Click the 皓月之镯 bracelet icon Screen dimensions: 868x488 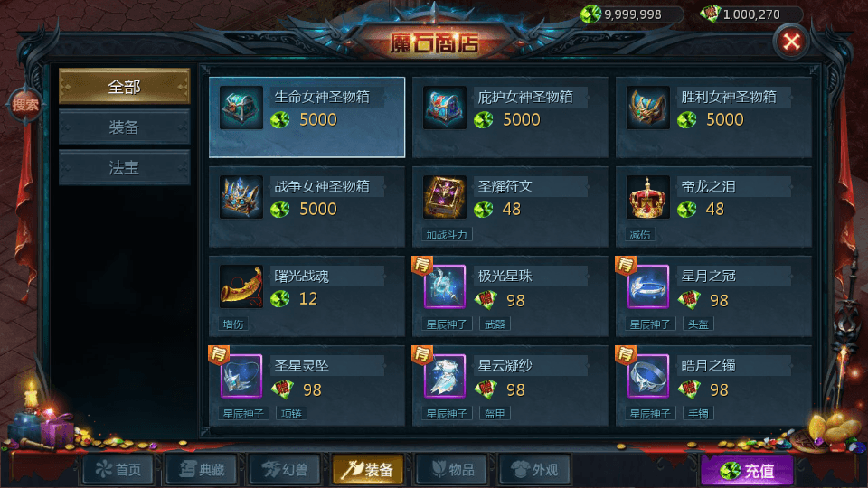click(x=647, y=376)
